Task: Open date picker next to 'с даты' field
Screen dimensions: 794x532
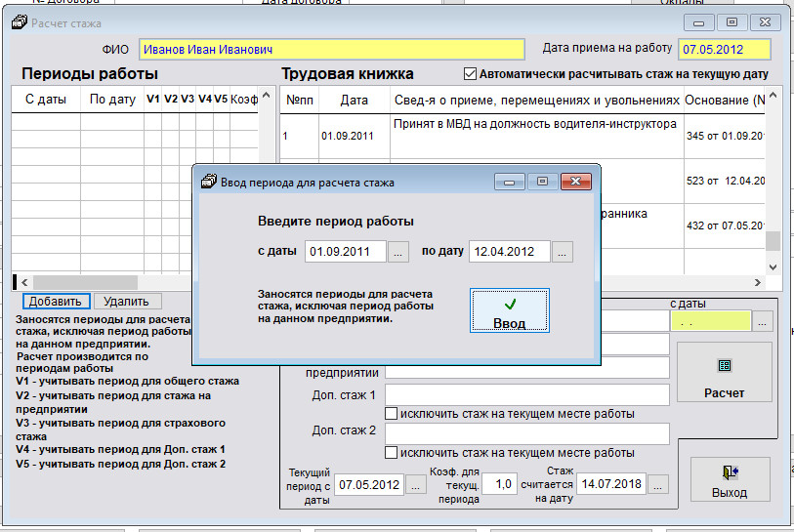Action: [398, 252]
